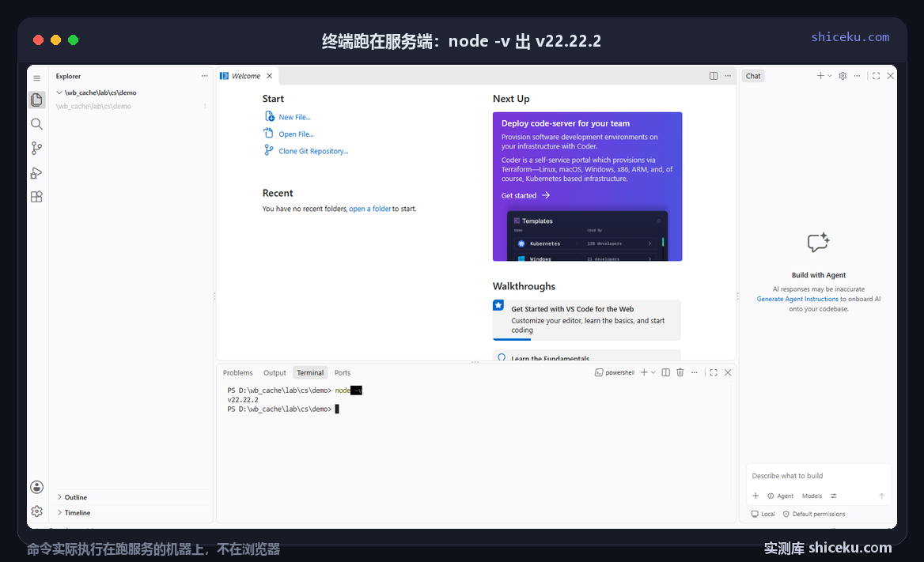Open the Learn the Fundamentals walkthrough

coord(587,356)
